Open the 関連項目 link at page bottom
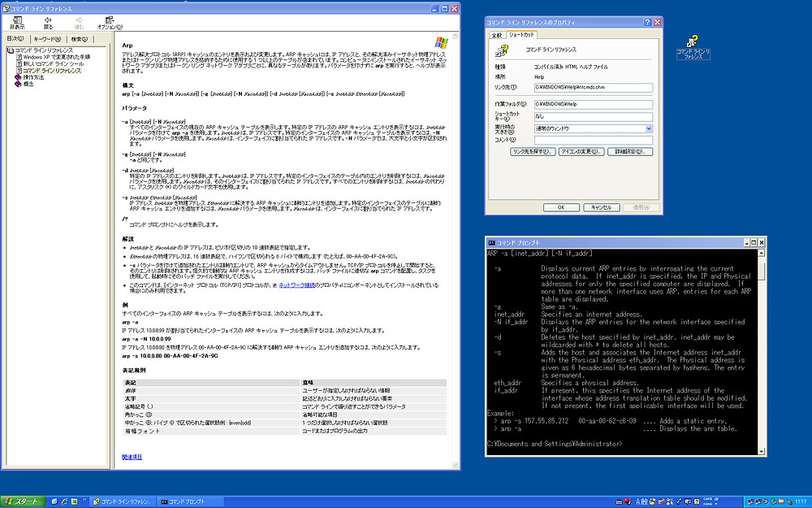Viewport: 812px width, 508px height. click(x=132, y=457)
